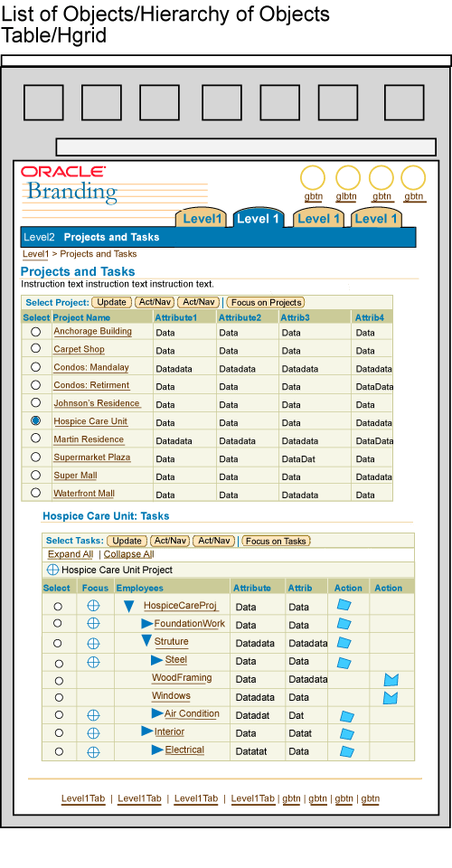
Task: Select the Anchorage Building radio button
Action: 36,332
